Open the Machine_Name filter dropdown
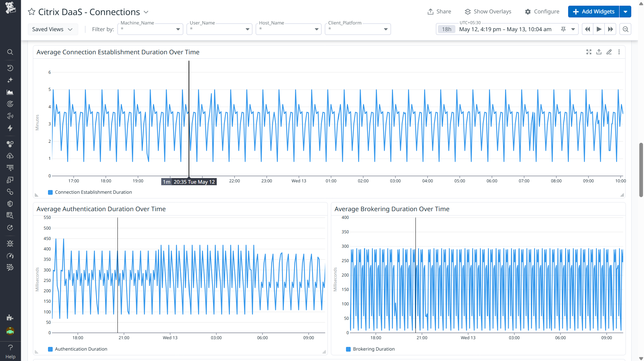Viewport: 644px width, 361px height. tap(150, 29)
